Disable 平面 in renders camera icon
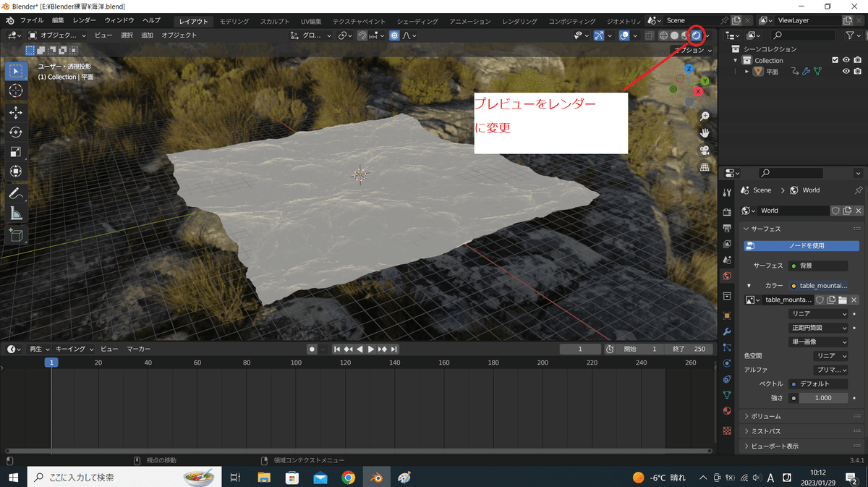 [x=857, y=72]
